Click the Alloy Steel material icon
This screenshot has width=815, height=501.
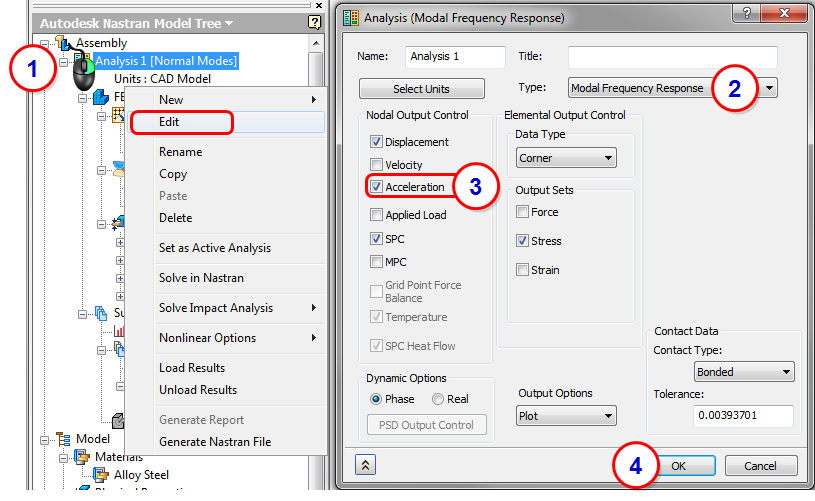pos(100,474)
